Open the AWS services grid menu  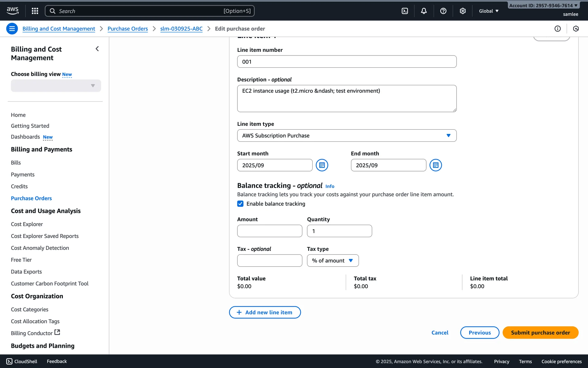coord(35,11)
